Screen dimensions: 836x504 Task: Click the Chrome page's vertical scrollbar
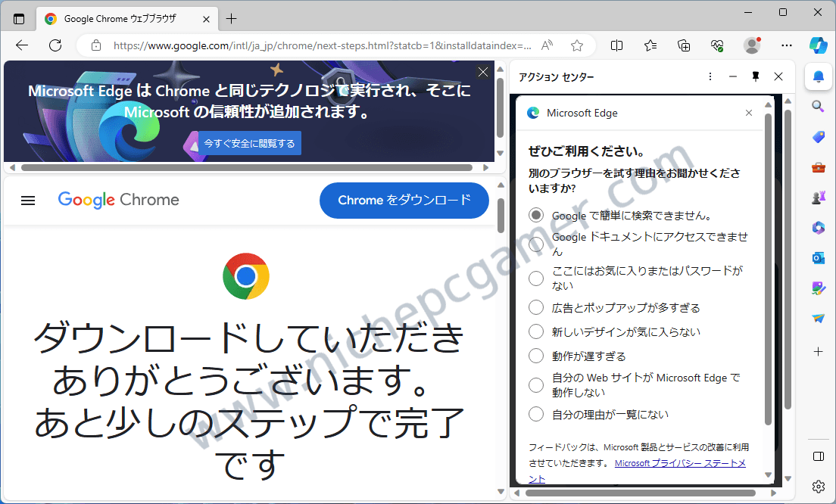click(501, 216)
